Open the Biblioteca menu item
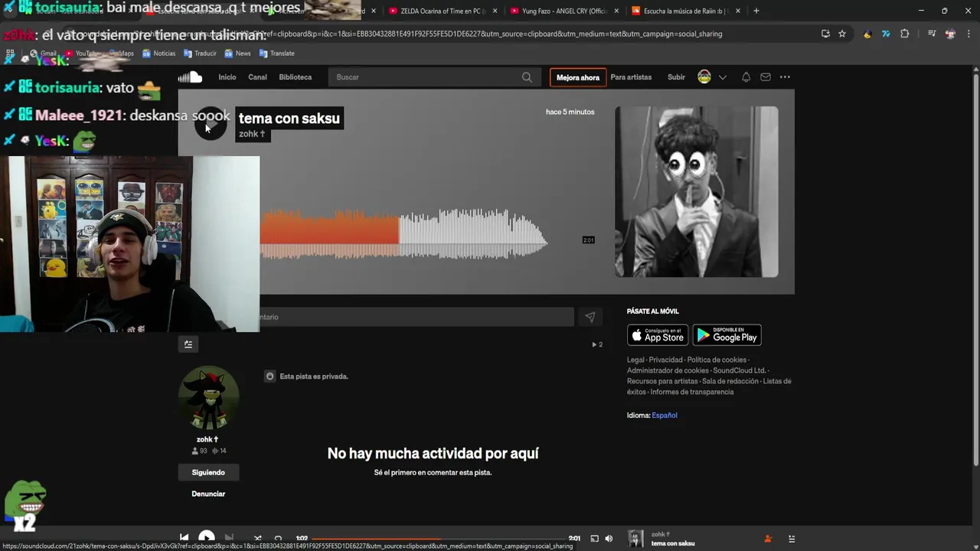Screen dimensions: 980x551 pyautogui.click(x=296, y=77)
